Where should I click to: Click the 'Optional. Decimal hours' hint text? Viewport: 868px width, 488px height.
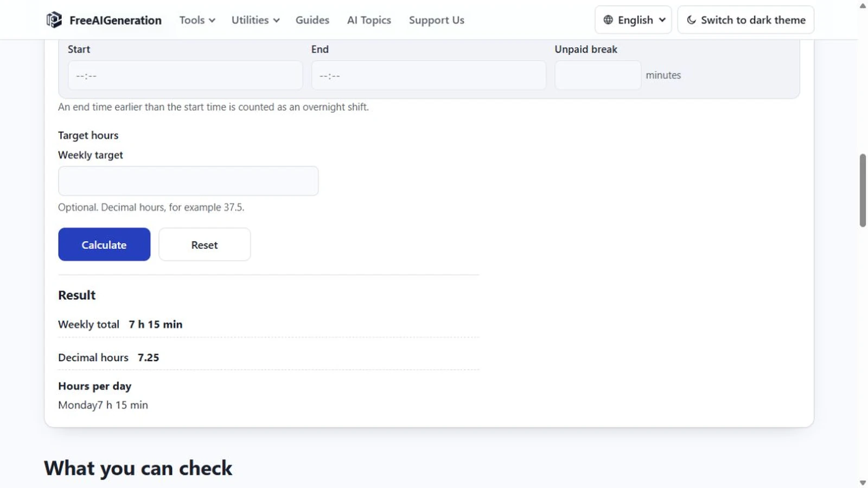click(151, 207)
